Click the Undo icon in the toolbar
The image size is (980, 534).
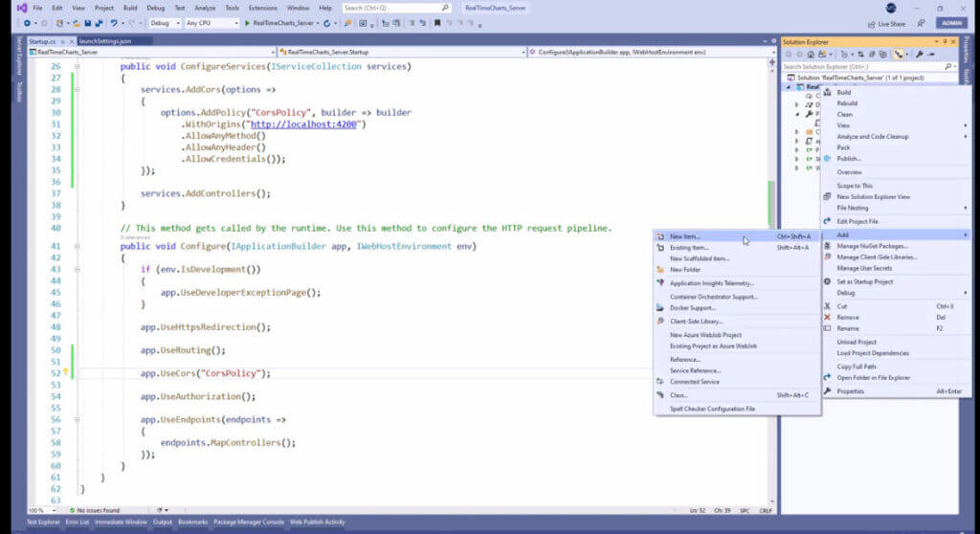(115, 23)
